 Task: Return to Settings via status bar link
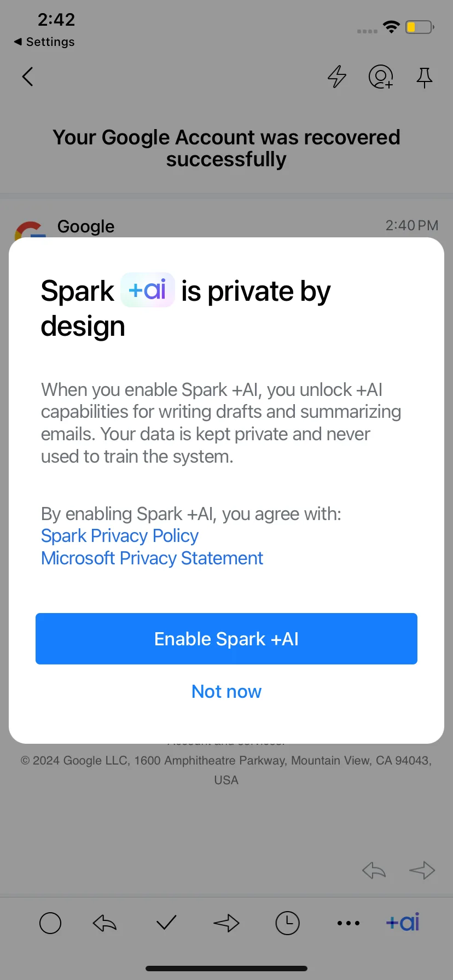tap(44, 42)
